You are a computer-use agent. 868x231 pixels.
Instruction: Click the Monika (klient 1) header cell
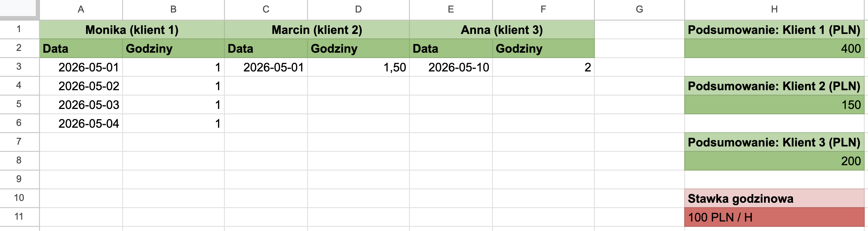click(x=132, y=30)
